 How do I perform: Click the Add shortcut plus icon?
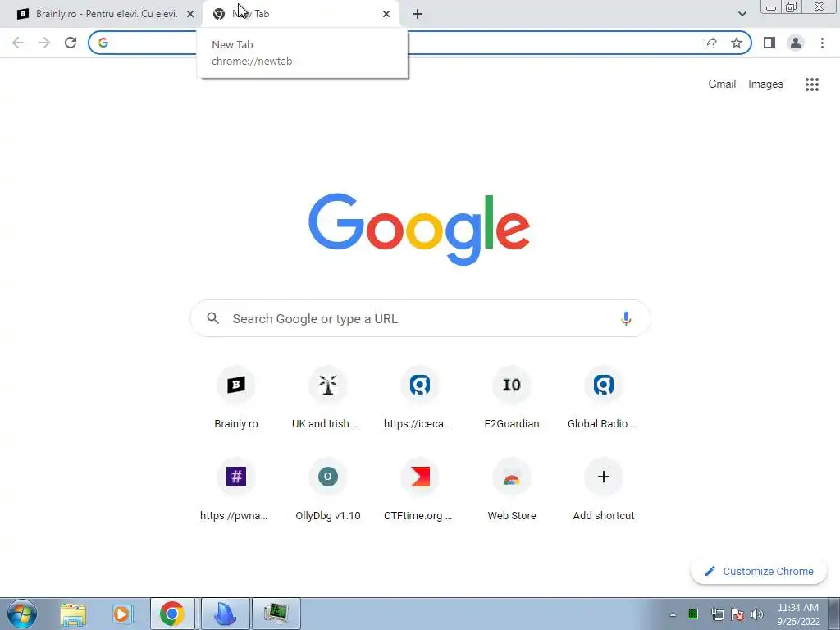(x=603, y=477)
